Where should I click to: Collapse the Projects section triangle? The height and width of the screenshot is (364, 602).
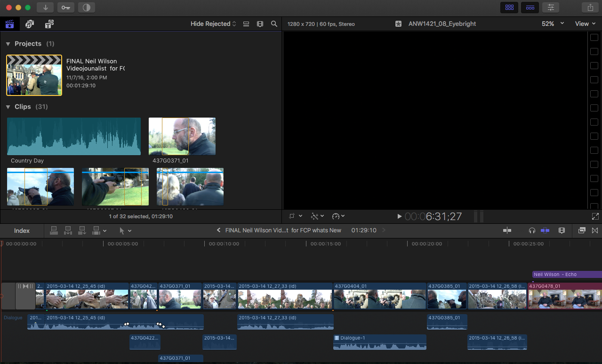point(8,44)
